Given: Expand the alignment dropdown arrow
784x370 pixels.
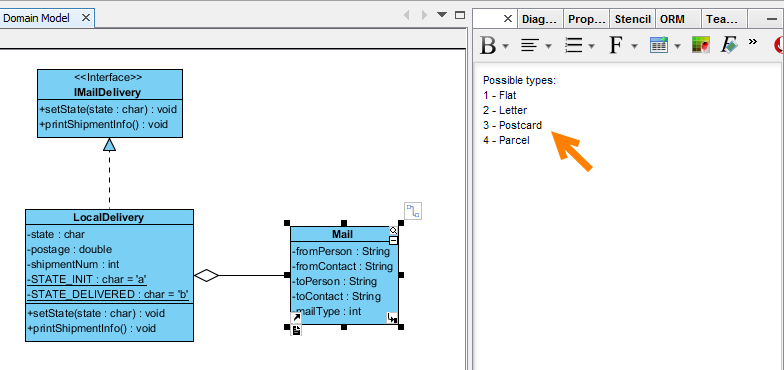Looking at the screenshot, I should coord(548,46).
